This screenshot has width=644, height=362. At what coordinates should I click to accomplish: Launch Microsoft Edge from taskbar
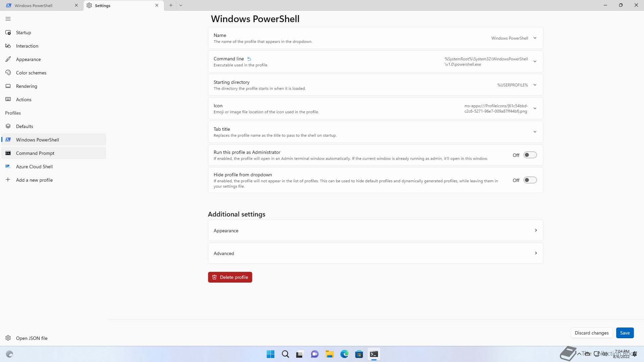tap(344, 354)
